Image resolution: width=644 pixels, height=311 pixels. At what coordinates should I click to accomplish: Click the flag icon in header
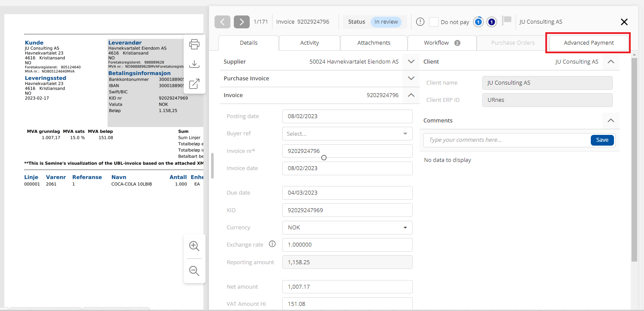pos(507,21)
